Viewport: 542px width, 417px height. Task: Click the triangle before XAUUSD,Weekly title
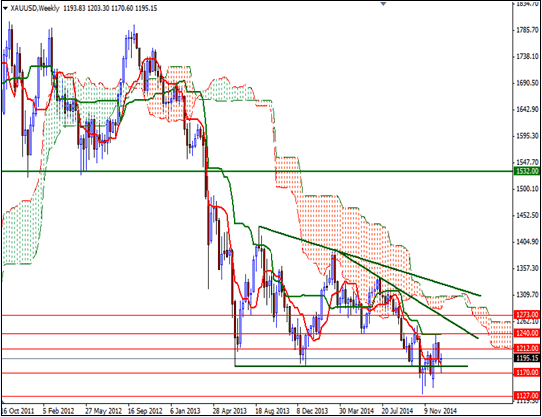tap(5, 8)
